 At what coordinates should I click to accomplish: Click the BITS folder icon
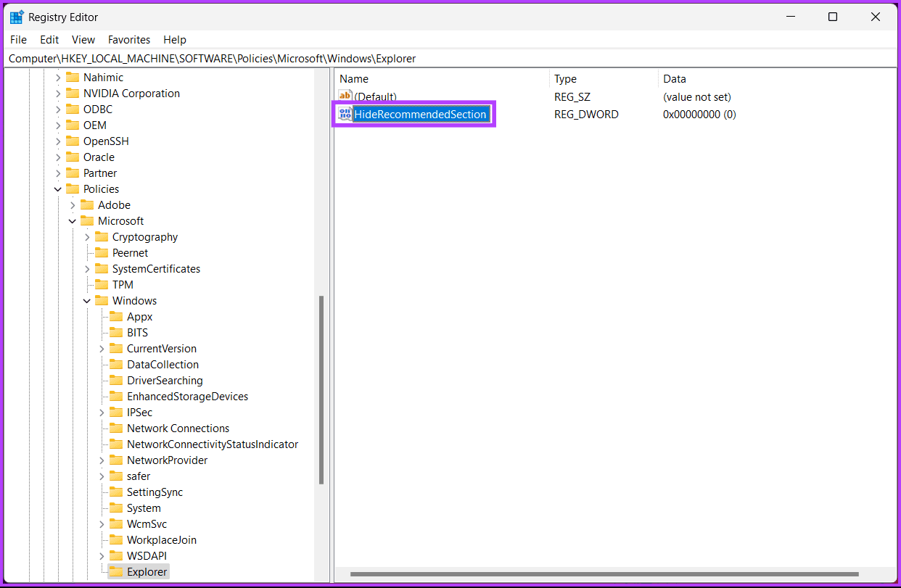115,333
